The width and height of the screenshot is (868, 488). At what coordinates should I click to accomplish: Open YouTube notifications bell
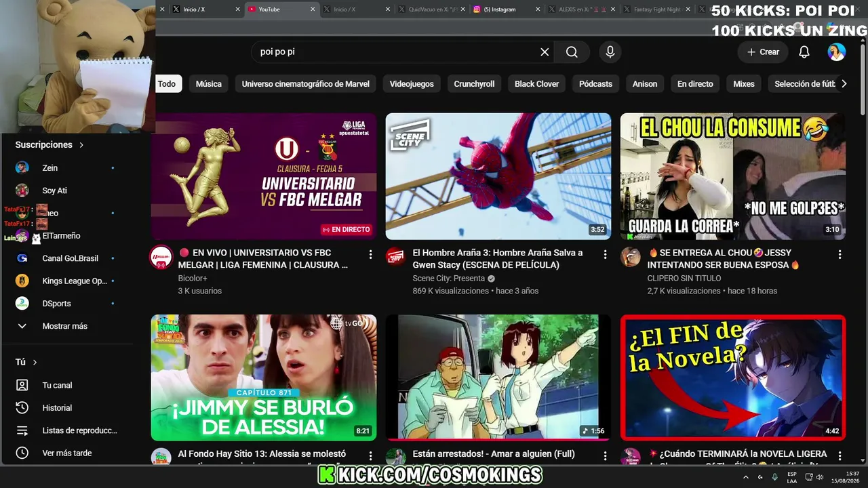[804, 52]
